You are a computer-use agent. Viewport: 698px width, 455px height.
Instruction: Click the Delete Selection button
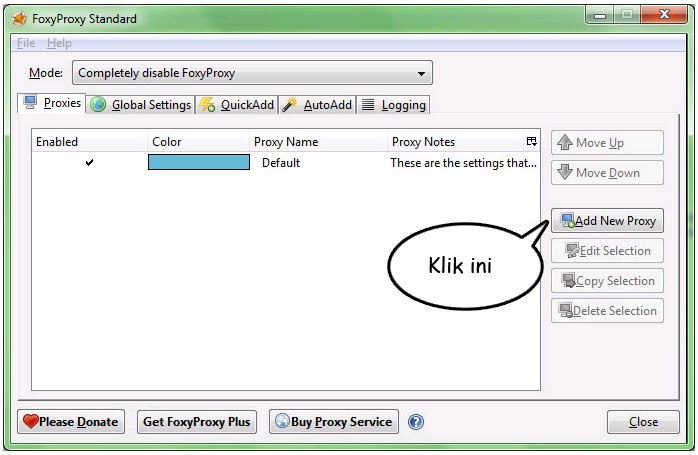coord(607,310)
